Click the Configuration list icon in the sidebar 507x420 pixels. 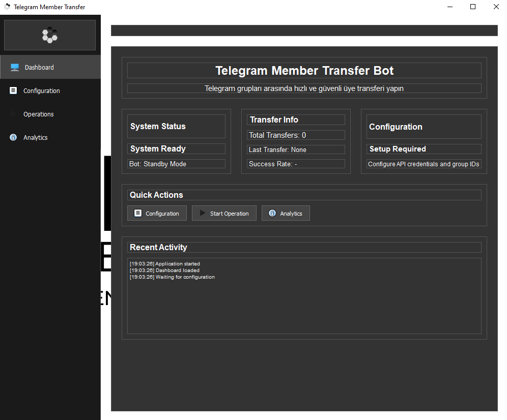pyautogui.click(x=13, y=91)
